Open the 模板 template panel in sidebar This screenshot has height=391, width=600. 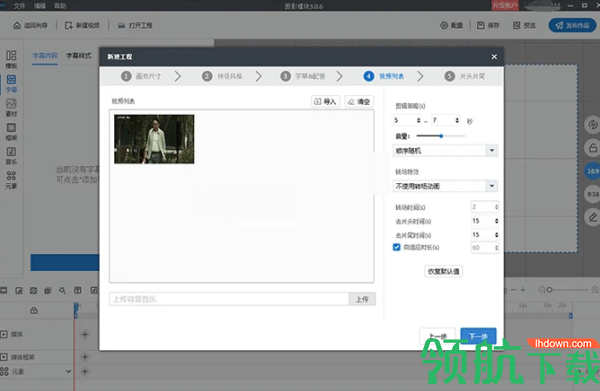tap(11, 59)
